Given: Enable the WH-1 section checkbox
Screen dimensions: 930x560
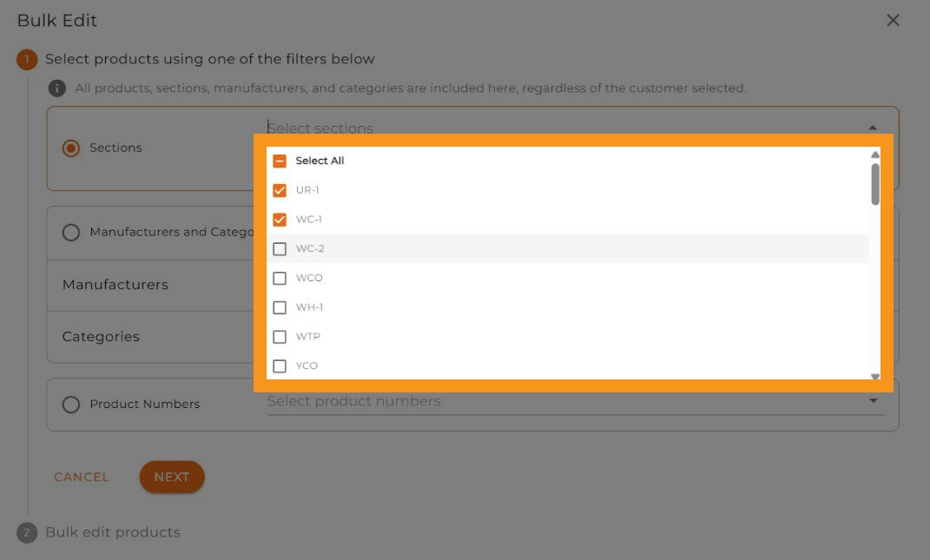Looking at the screenshot, I should [280, 307].
